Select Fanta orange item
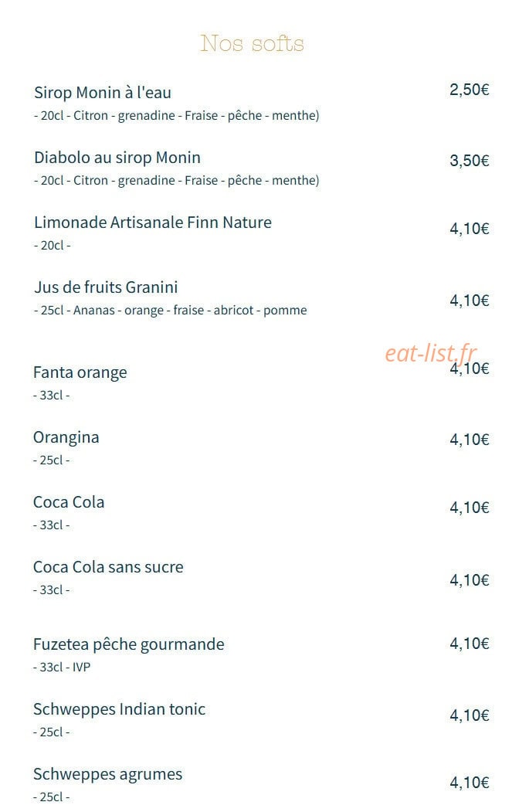Viewport: 529px width, 812px height. coord(80,372)
